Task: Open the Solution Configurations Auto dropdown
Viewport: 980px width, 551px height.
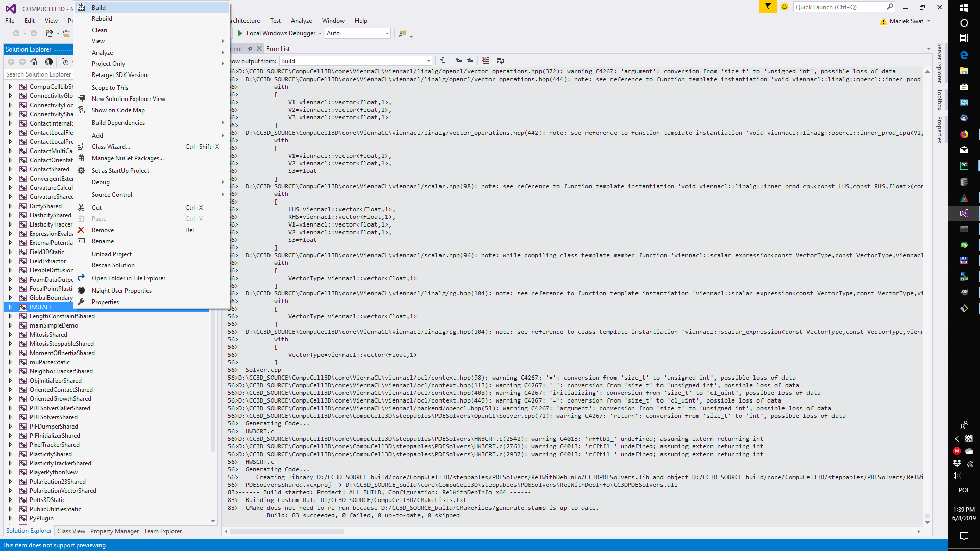Action: (x=387, y=33)
